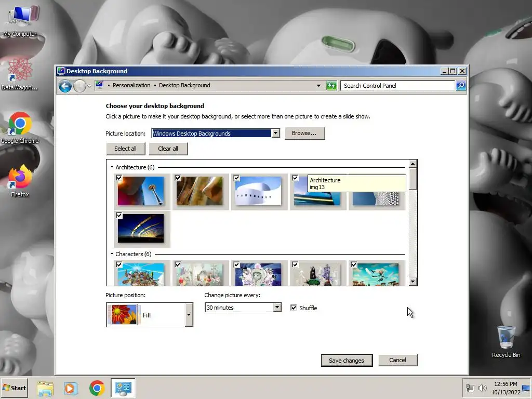The height and width of the screenshot is (399, 532).
Task: Open Chrome from the taskbar
Action: [97, 388]
